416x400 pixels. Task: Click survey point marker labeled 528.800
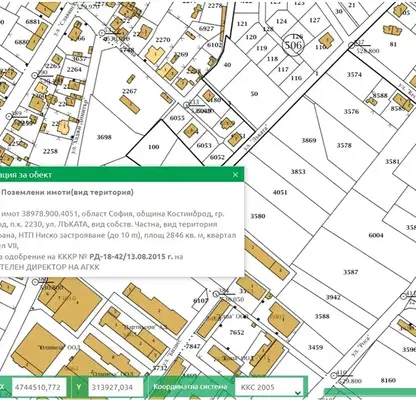[x=352, y=45]
